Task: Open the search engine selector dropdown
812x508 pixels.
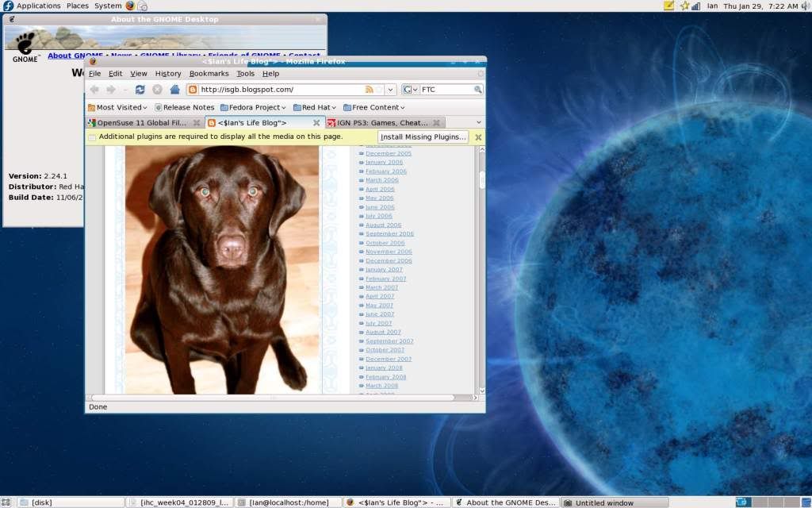Action: pyautogui.click(x=410, y=90)
